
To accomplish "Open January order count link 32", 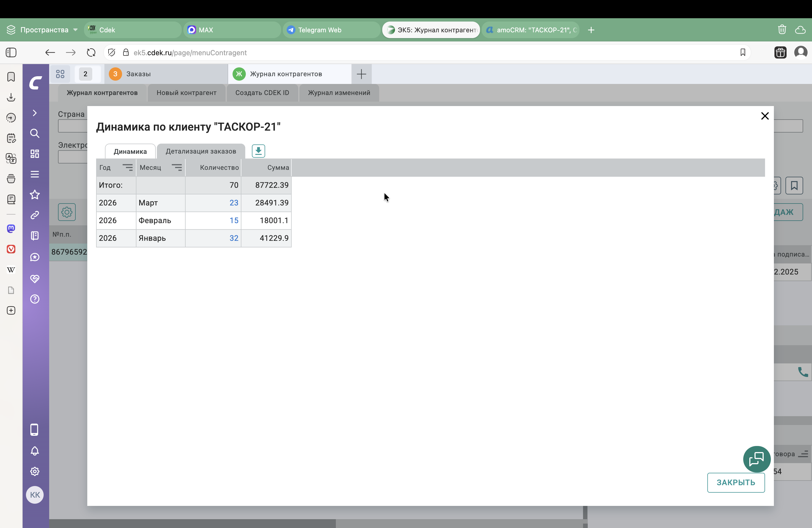I will (x=234, y=238).
